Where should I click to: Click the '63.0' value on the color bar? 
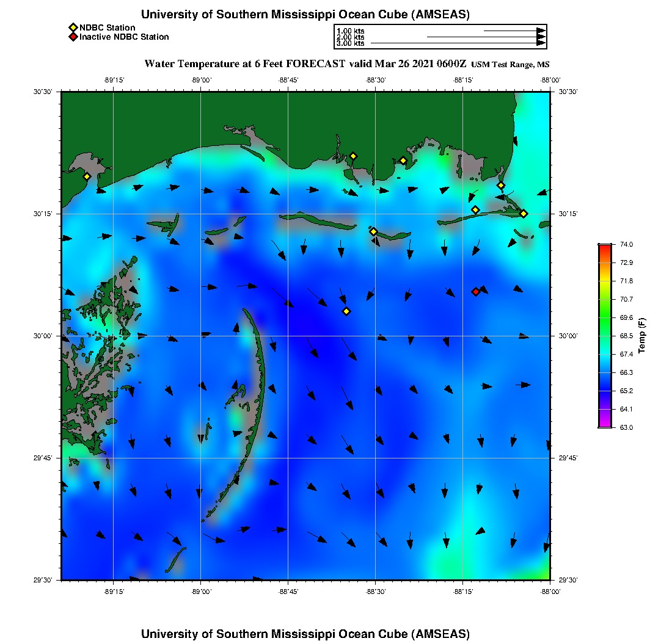[x=626, y=427]
